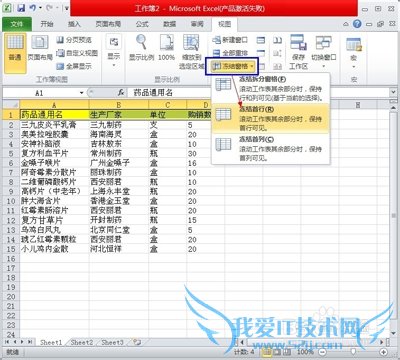
Task: Toggle Page Layout view button in status bar
Action: [x=277, y=352]
